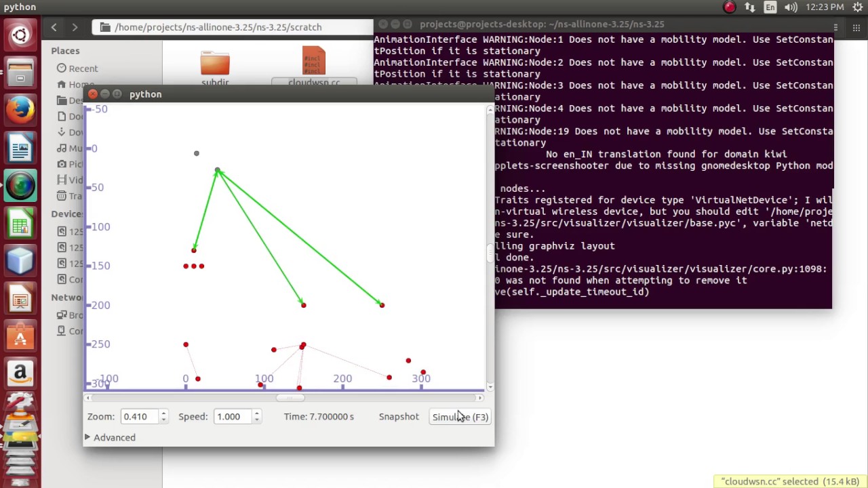Open the Ubuntu Dash search launcher
Viewport: 868px width, 488px height.
coord(20,35)
